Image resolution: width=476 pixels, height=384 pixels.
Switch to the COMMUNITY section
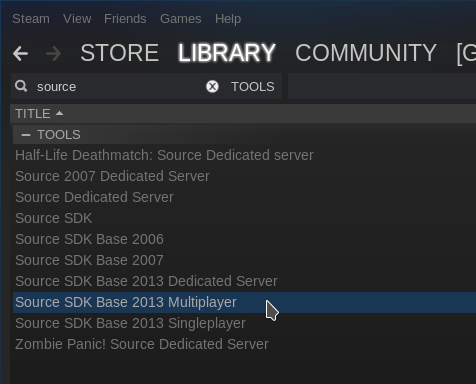[366, 53]
